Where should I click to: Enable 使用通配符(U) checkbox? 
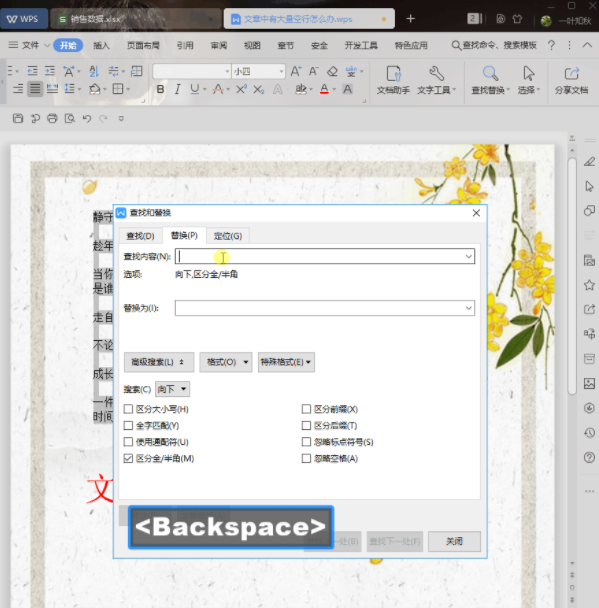click(128, 442)
